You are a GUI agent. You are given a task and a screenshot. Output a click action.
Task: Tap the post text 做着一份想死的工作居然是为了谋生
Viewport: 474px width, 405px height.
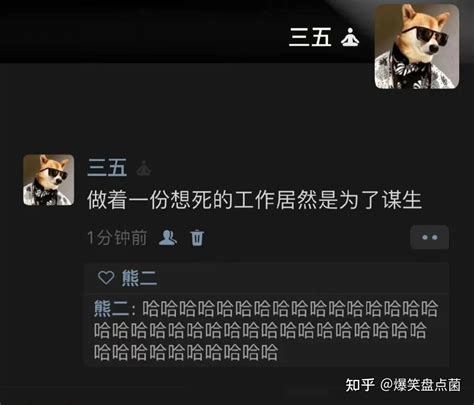pos(254,200)
